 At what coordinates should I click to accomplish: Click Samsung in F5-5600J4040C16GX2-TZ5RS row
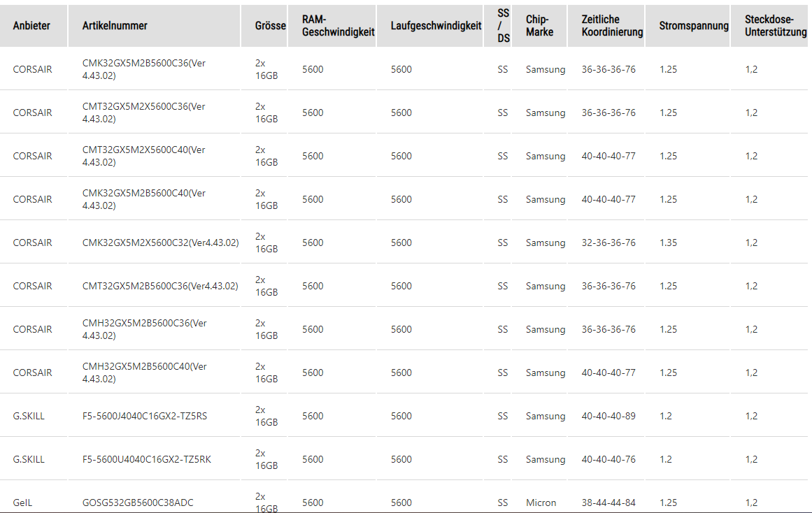click(x=546, y=416)
